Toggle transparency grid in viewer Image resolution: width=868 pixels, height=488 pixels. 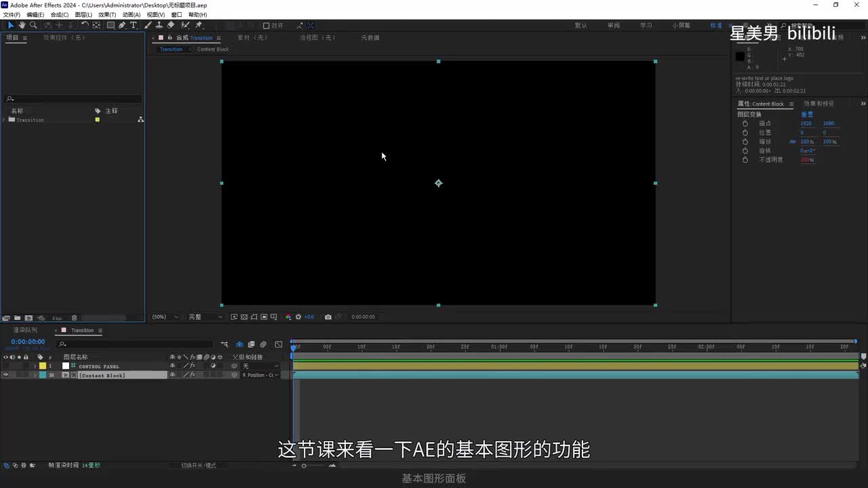click(x=244, y=317)
